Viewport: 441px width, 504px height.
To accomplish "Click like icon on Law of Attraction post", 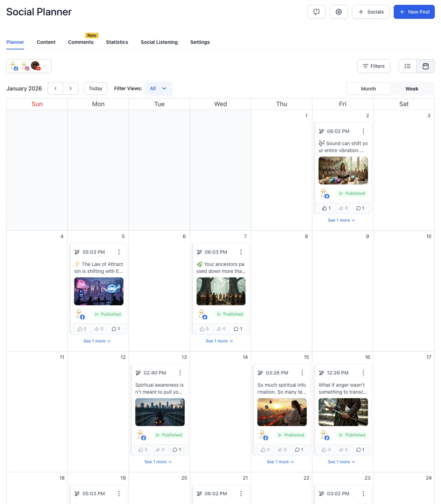I will pos(80,329).
